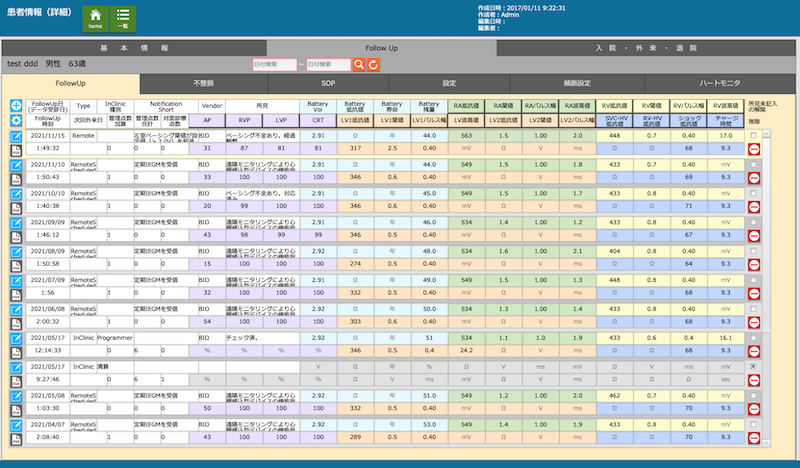Open the blue gear settings icon
This screenshot has height=468, width=800.
point(16,119)
